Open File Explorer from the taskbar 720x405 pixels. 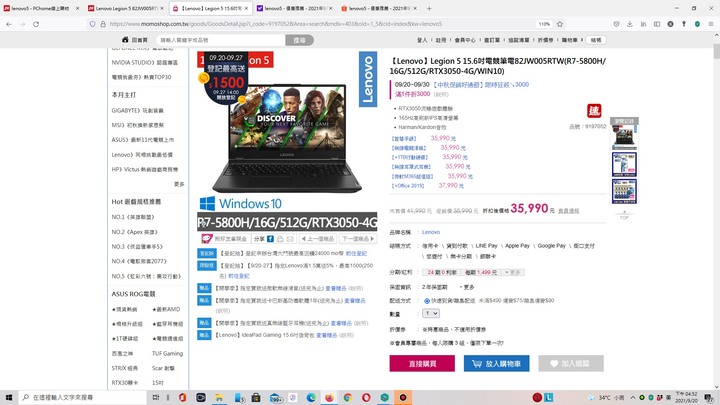pyautogui.click(x=219, y=397)
